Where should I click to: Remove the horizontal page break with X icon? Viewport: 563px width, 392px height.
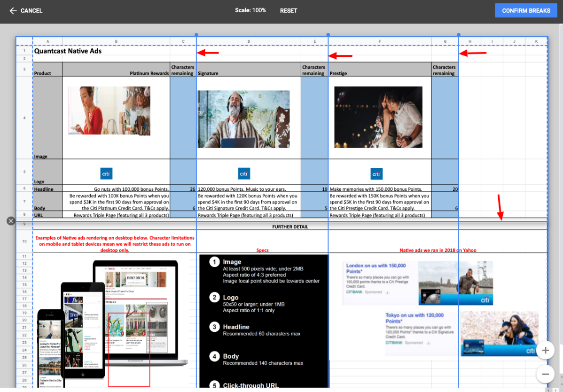pos(11,221)
